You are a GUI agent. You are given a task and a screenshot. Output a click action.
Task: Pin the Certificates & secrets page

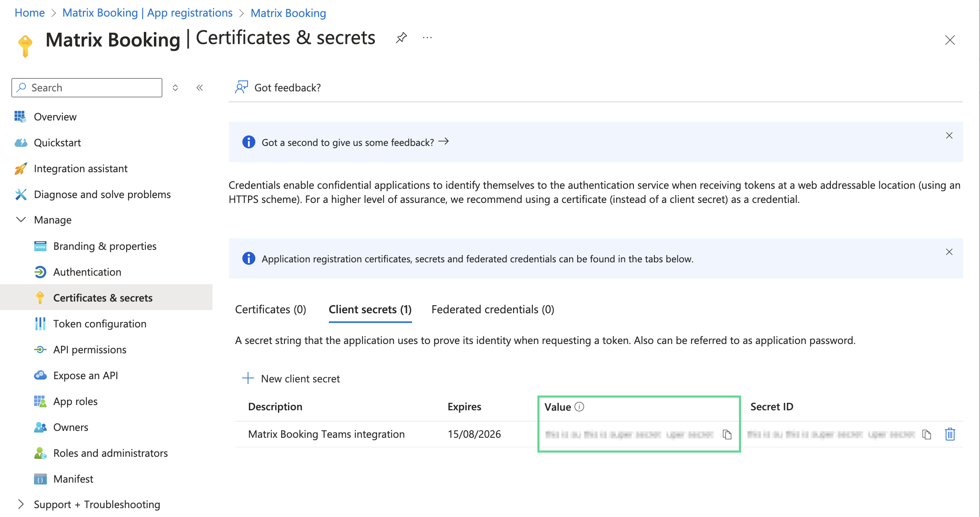[x=401, y=38]
